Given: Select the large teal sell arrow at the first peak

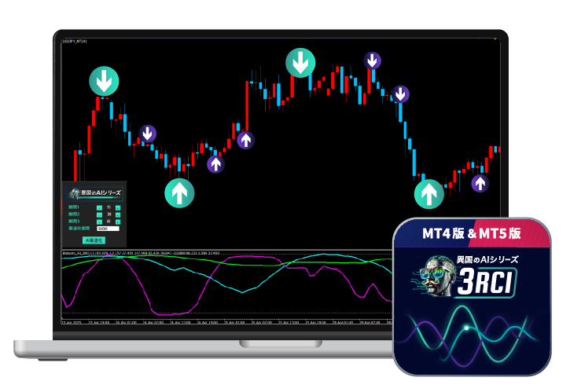Looking at the screenshot, I should tap(104, 82).
